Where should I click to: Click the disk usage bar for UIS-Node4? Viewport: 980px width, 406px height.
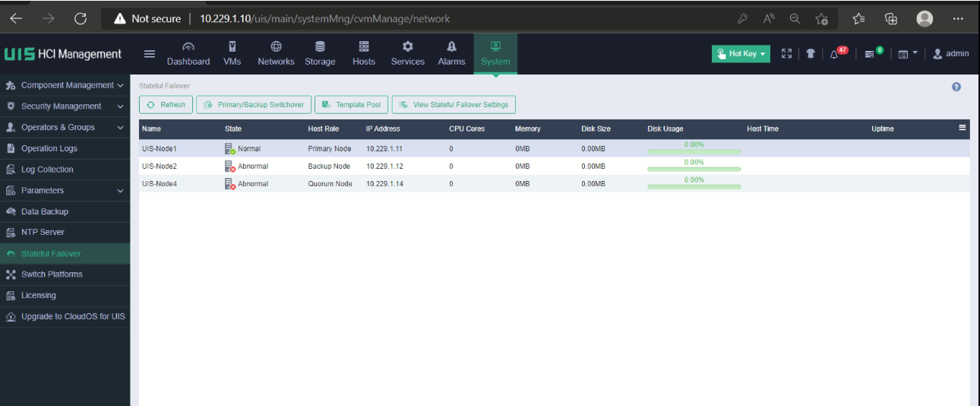click(x=694, y=186)
